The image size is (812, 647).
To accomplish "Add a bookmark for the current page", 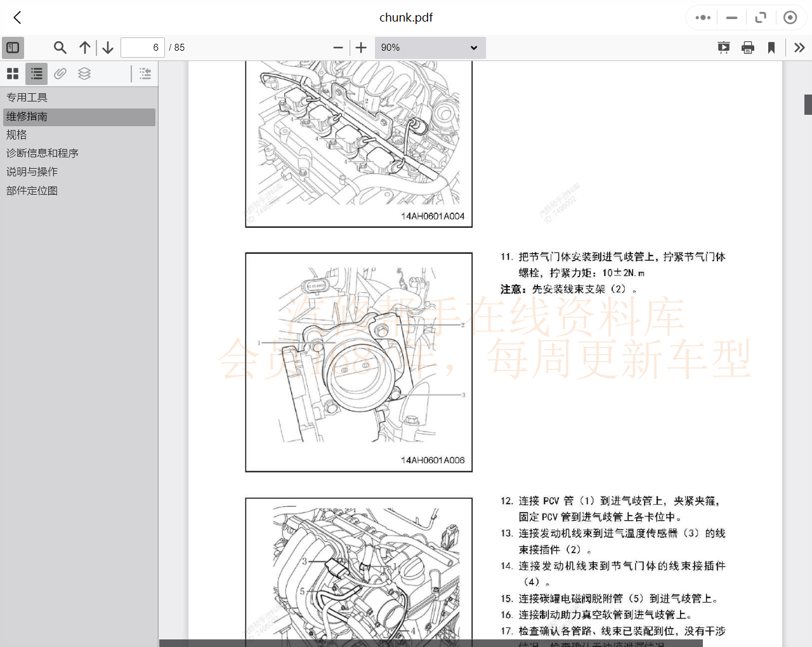I will click(x=771, y=47).
